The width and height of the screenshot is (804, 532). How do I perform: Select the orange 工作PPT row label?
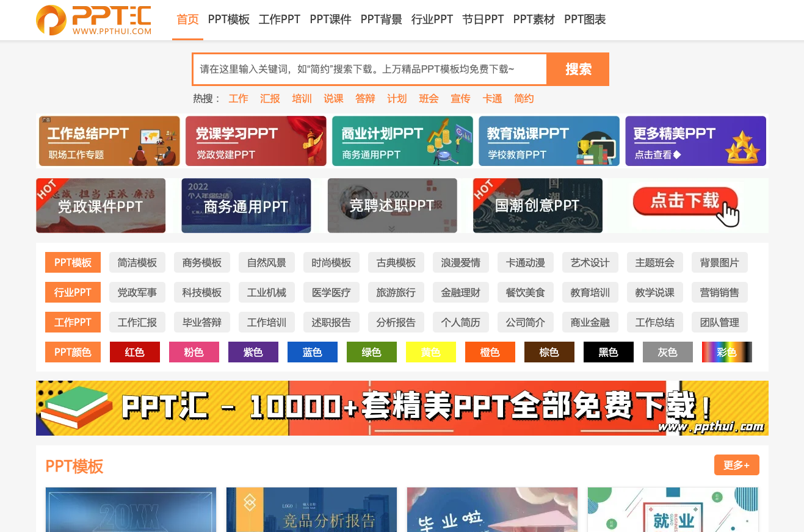pyautogui.click(x=73, y=322)
